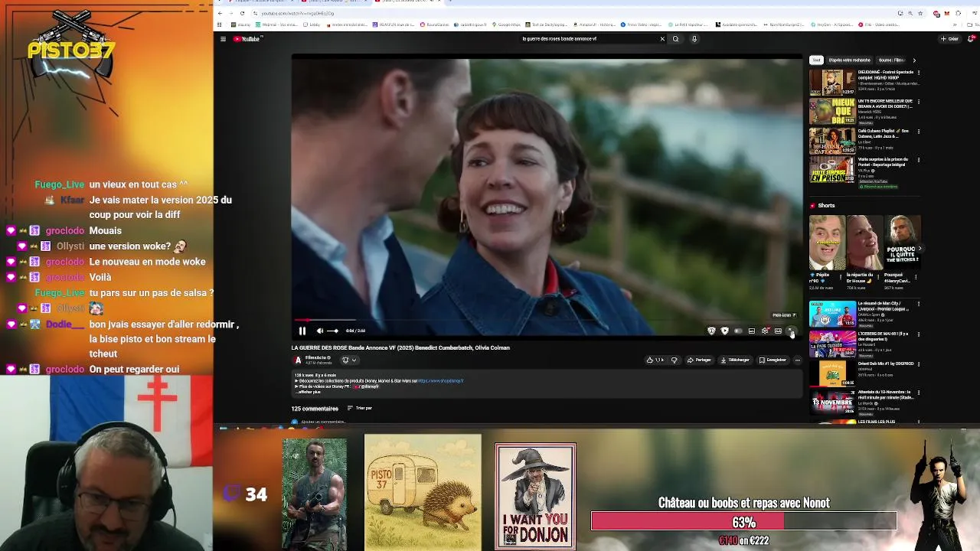The height and width of the screenshot is (551, 980).
Task: Open YouTube hamburger guide menu
Action: pos(223,39)
